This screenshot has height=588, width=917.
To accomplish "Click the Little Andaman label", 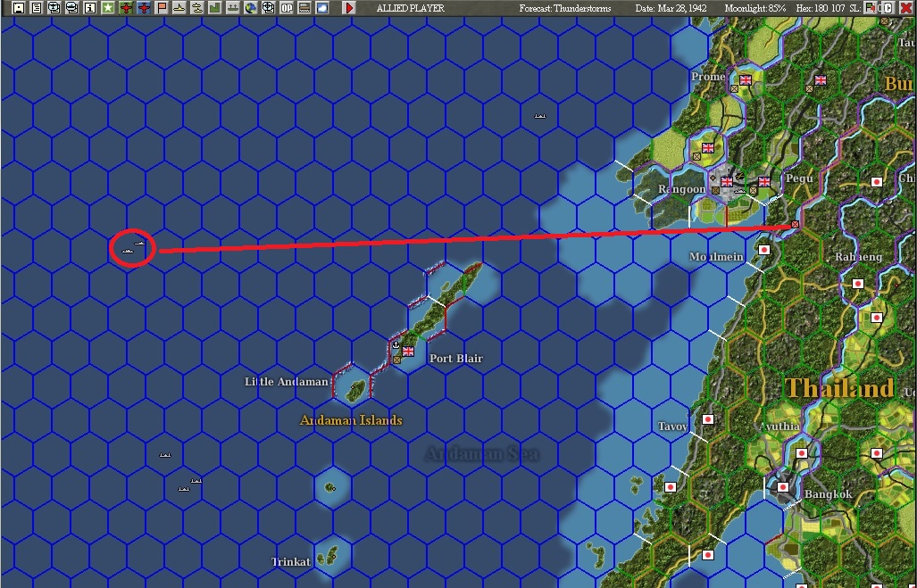I will 287,382.
